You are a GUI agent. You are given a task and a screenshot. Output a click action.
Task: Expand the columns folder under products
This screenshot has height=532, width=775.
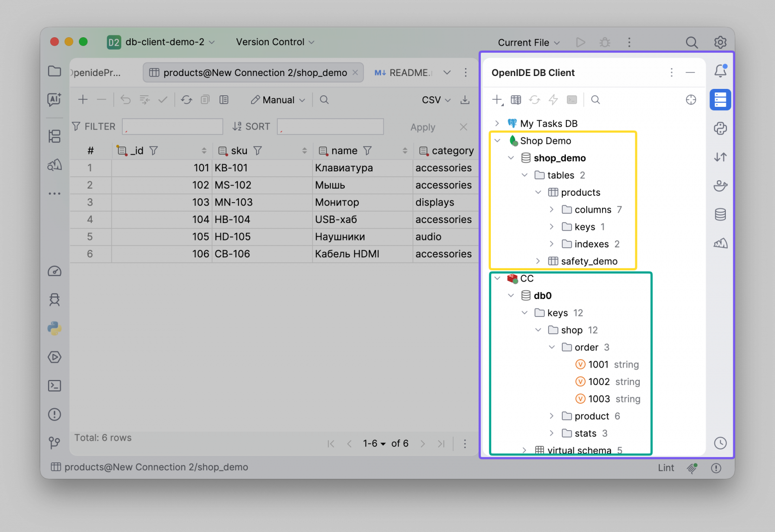click(551, 210)
